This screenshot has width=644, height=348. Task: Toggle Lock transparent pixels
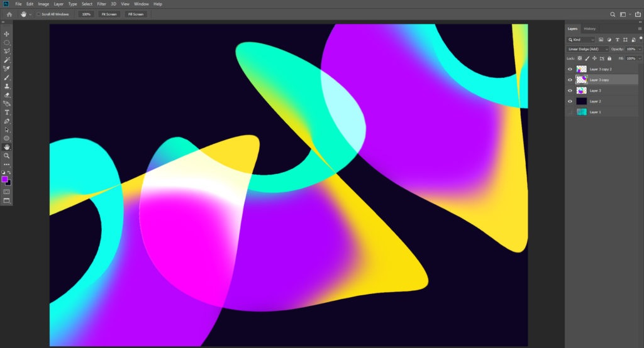coord(579,58)
